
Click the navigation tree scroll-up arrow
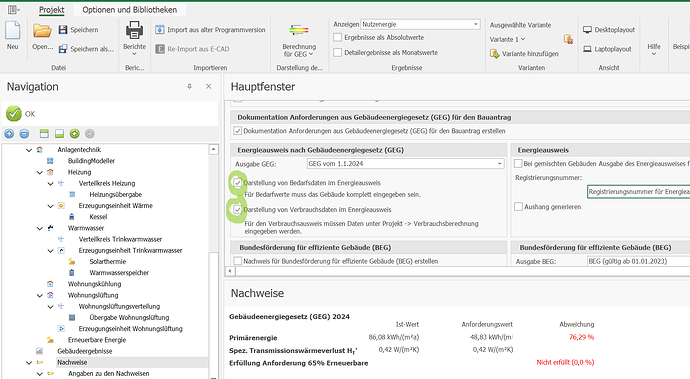(213, 149)
